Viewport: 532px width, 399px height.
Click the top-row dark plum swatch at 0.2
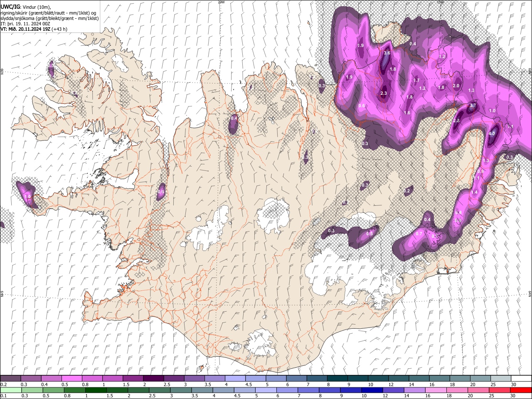click(x=11, y=379)
